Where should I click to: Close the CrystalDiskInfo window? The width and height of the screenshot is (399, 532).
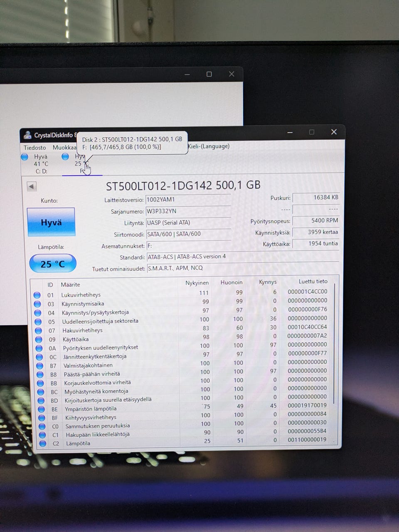[334, 132]
